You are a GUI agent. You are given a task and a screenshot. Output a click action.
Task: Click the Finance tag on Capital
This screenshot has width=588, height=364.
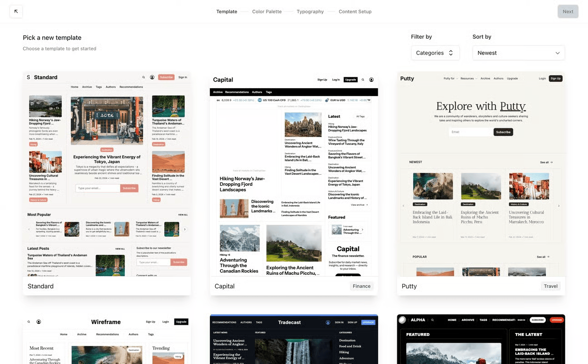coord(362,286)
